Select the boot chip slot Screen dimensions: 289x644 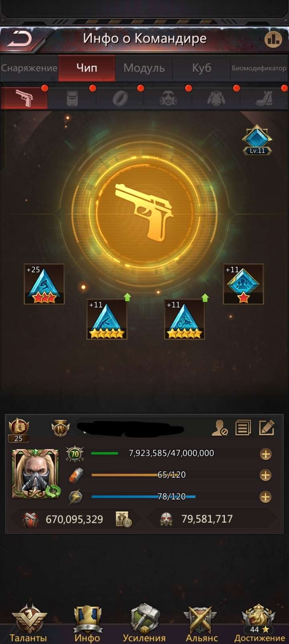[264, 98]
